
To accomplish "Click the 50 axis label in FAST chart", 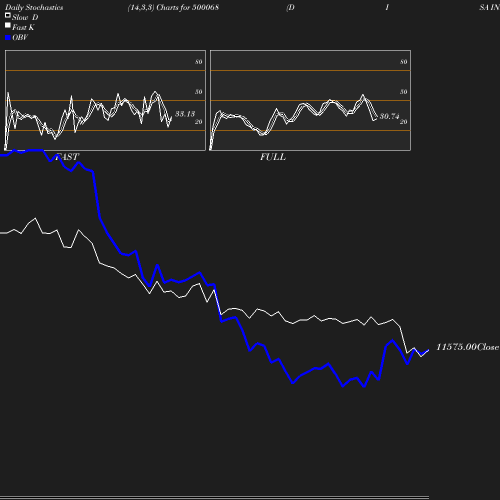I will (x=199, y=92).
